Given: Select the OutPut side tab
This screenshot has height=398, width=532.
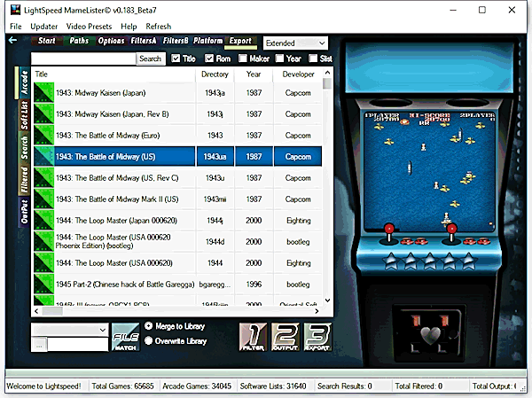Looking at the screenshot, I should click(x=24, y=213).
